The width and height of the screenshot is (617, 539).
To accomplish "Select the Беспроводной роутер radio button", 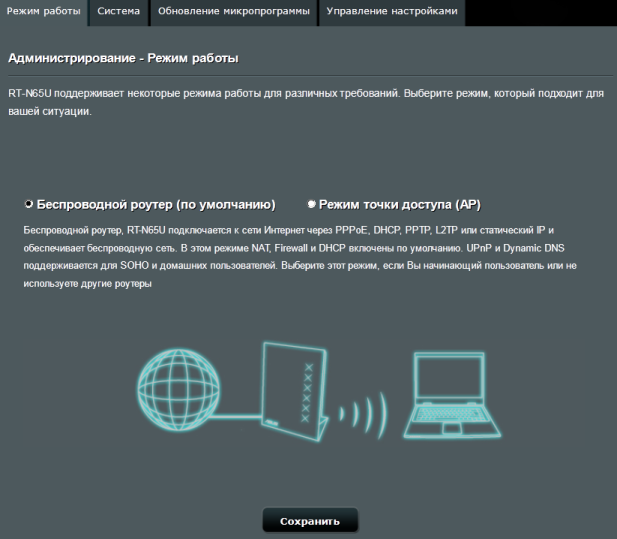I will [29, 204].
